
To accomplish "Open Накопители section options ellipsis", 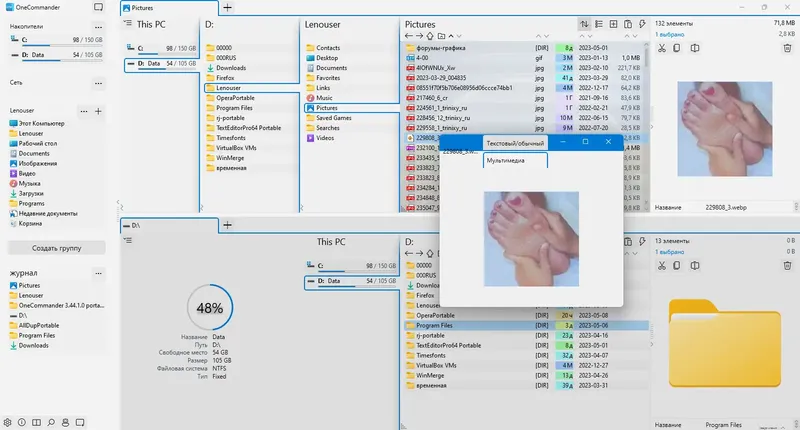I will (x=98, y=27).
